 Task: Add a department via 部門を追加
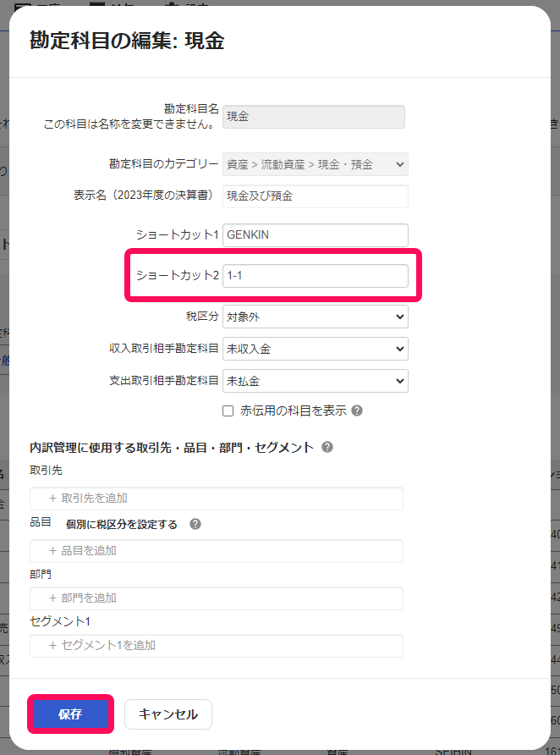tap(217, 598)
